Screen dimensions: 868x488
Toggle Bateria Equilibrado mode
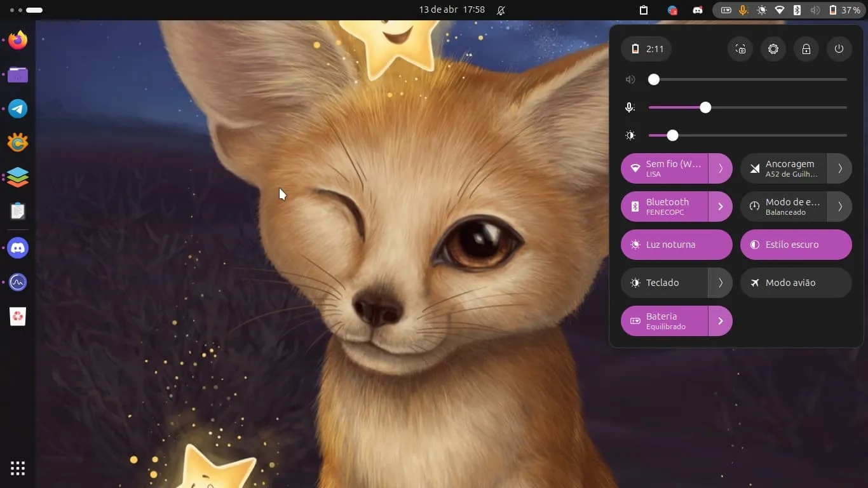665,321
